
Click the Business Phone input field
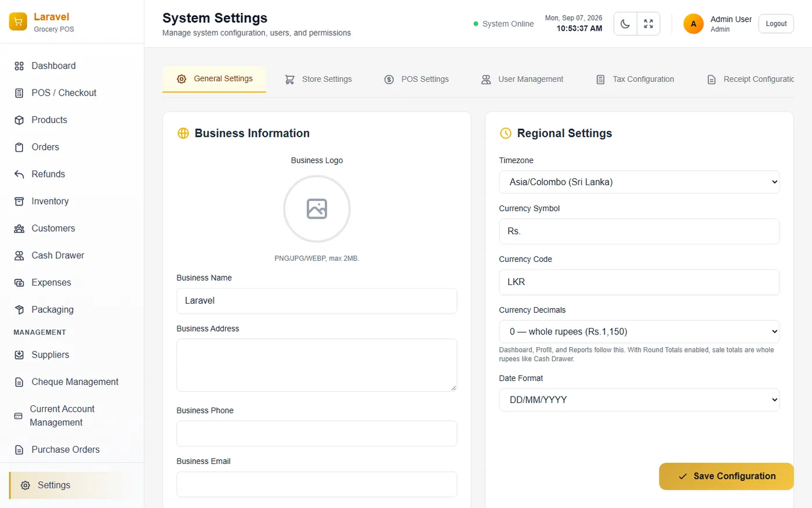coord(317,434)
